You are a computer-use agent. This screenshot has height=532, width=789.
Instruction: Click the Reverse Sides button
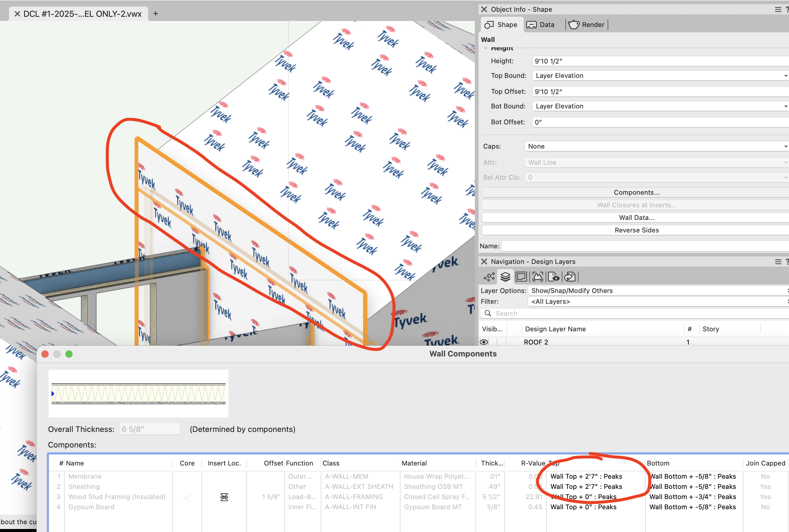pos(636,230)
